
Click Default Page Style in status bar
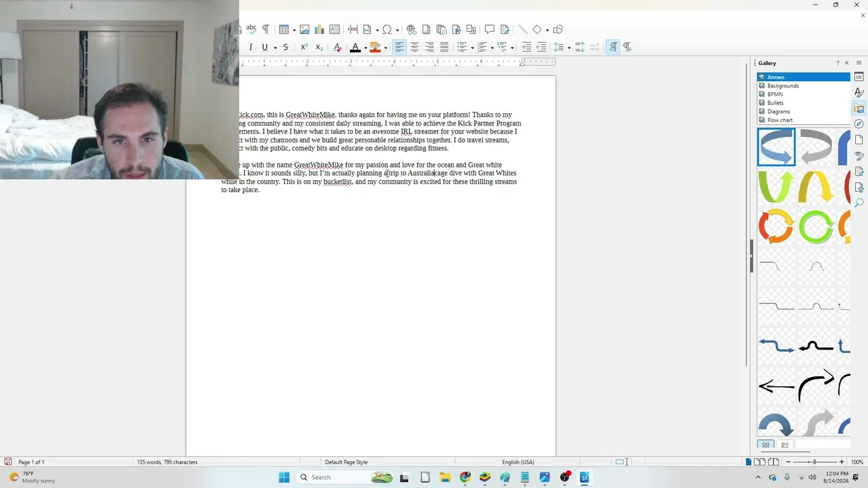pos(347,462)
